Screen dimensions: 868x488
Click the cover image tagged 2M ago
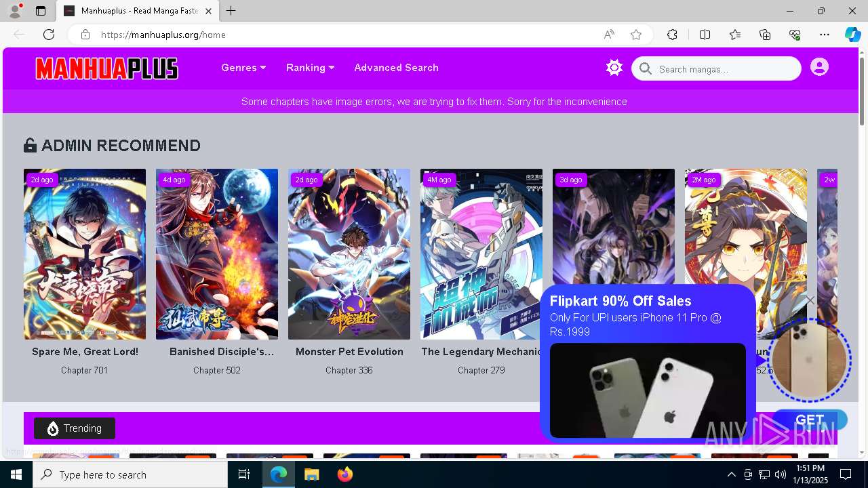coord(746,227)
